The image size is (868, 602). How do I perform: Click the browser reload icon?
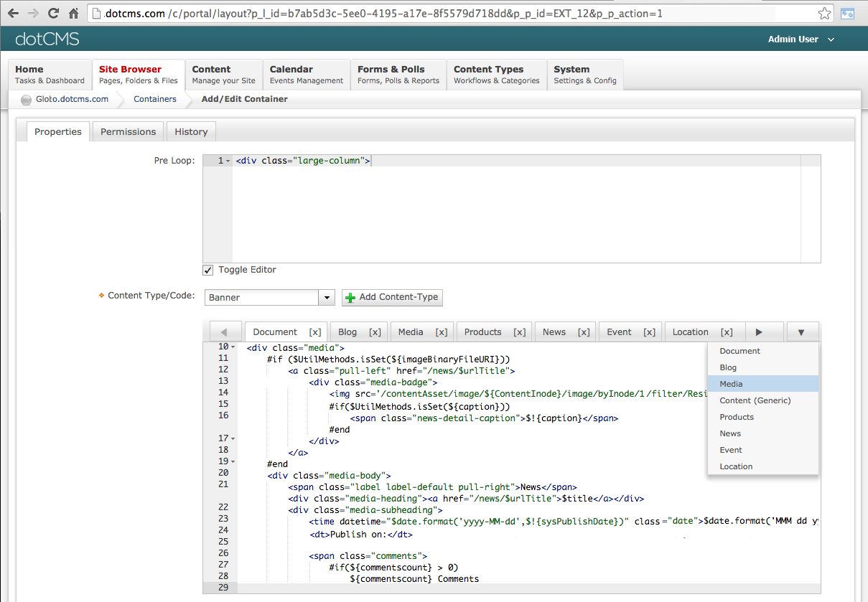(53, 13)
